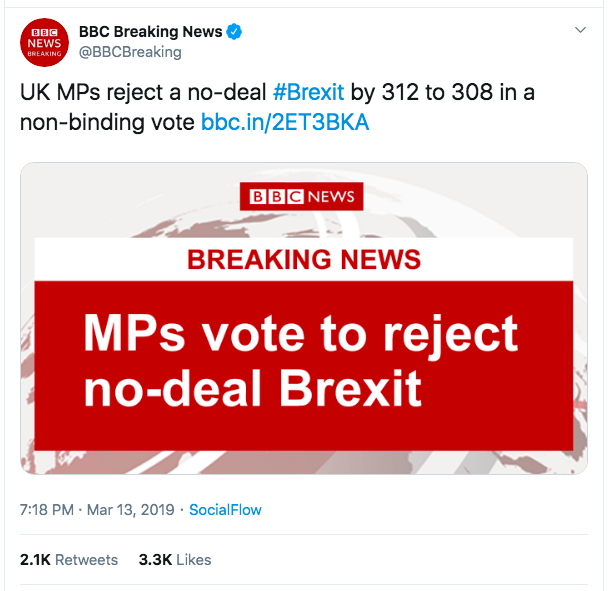Image resolution: width=609 pixels, height=591 pixels.
Task: Click the blue verified badge
Action: coord(235,32)
